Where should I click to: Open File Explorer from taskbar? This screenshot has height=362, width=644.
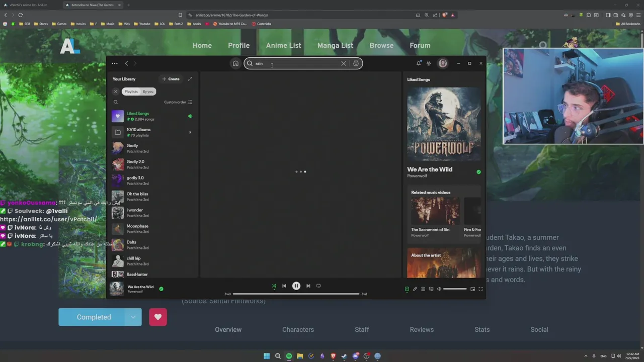pyautogui.click(x=300, y=356)
